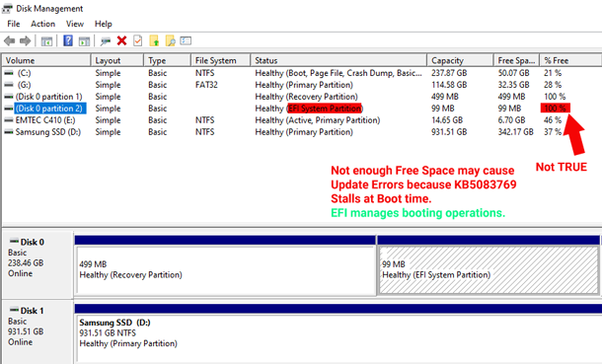602x364 pixels.
Task: Click the 14.65 GB capacity cell
Action: pos(447,120)
